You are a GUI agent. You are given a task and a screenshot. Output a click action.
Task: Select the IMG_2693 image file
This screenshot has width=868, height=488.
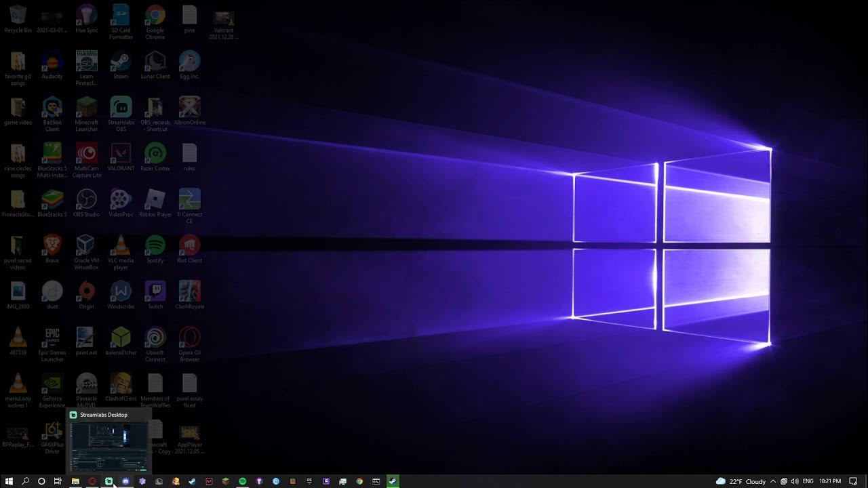point(18,296)
